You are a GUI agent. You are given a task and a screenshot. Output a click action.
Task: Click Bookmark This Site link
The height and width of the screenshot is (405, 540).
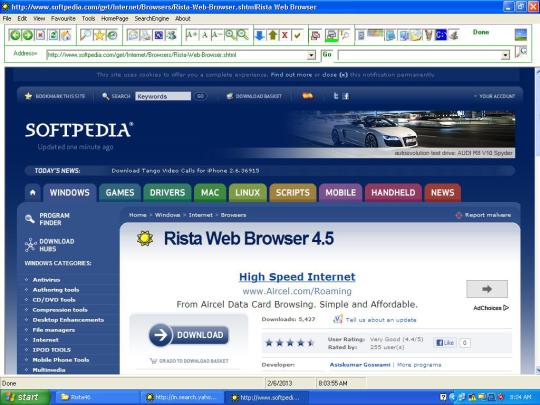pyautogui.click(x=55, y=96)
